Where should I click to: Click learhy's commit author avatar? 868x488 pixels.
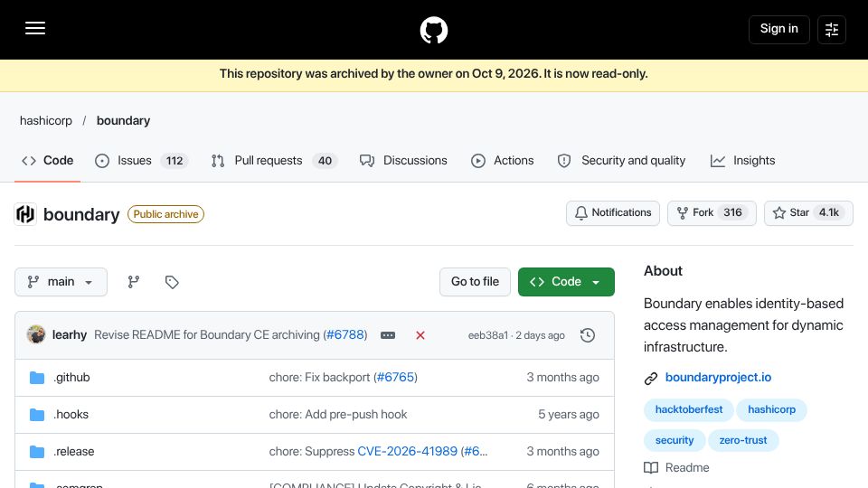pyautogui.click(x=36, y=334)
